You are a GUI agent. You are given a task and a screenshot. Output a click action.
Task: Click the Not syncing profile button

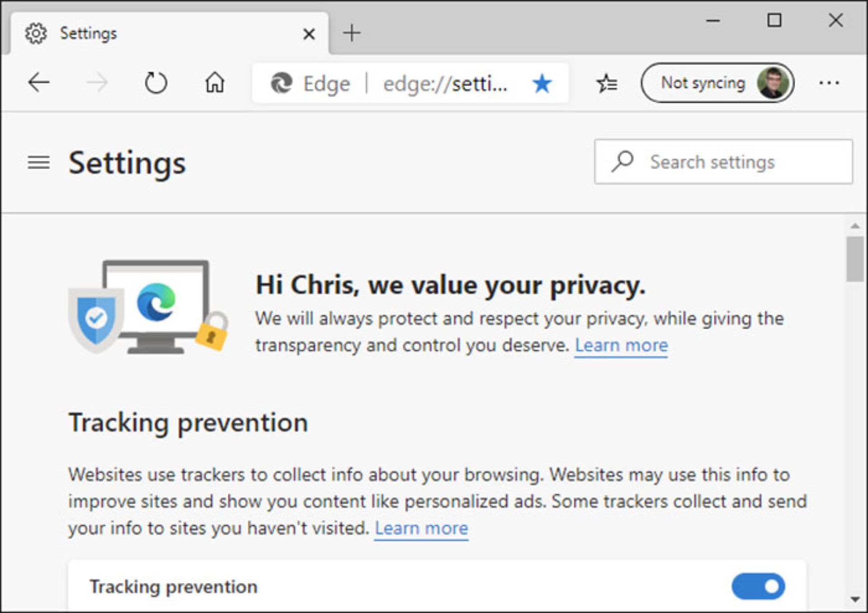point(717,83)
